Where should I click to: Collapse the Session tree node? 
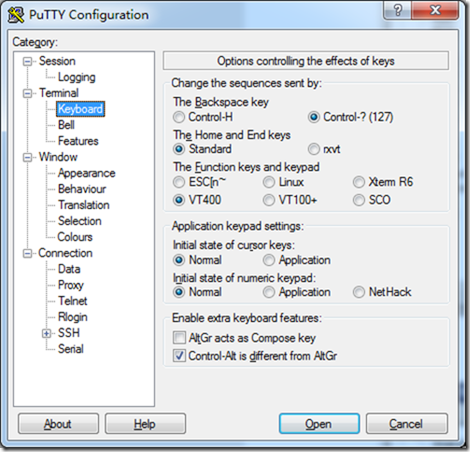(x=27, y=62)
